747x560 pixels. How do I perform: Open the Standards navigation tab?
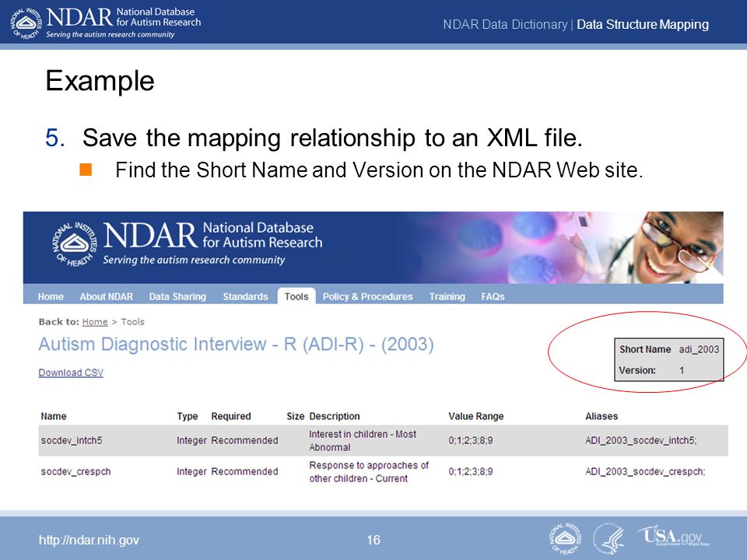coord(245,296)
